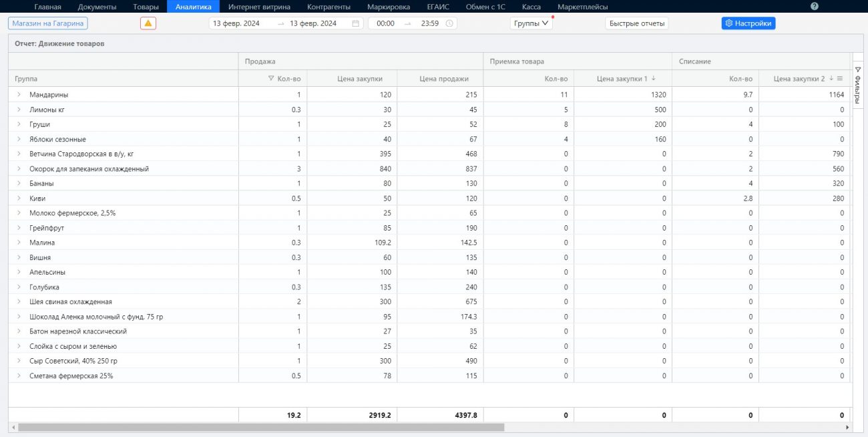This screenshot has height=437, width=868.
Task: Expand the Мандарины group row
Action: (x=19, y=95)
